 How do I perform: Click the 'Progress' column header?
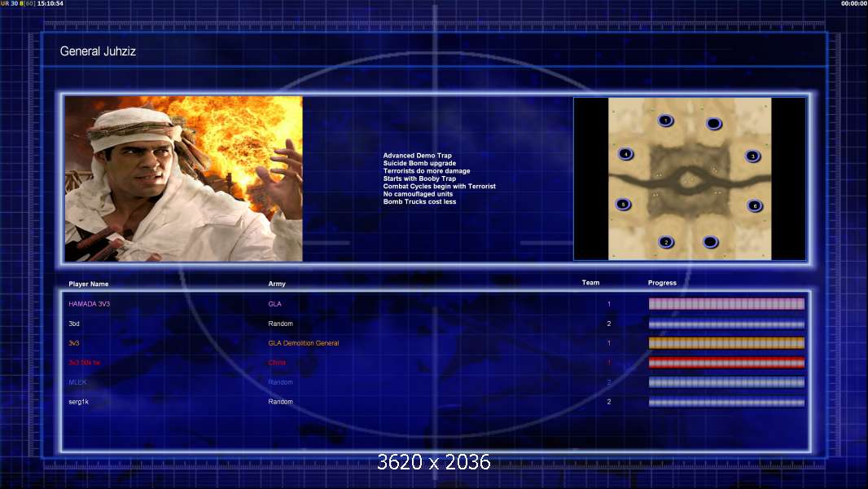[662, 283]
